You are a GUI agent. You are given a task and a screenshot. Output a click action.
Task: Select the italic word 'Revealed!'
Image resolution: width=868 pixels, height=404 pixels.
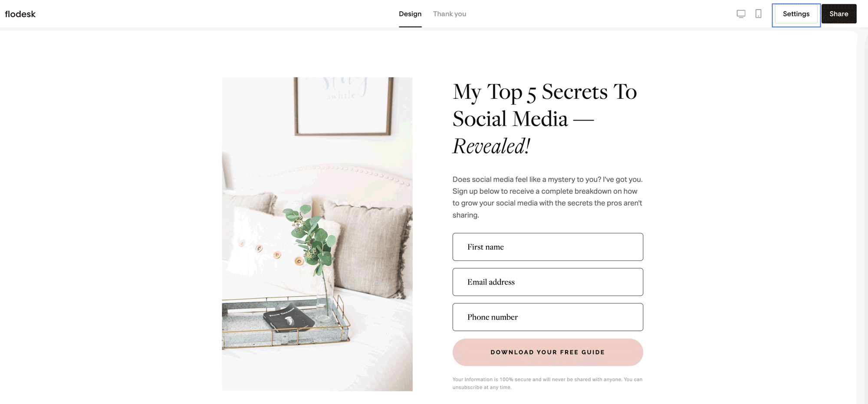(491, 146)
